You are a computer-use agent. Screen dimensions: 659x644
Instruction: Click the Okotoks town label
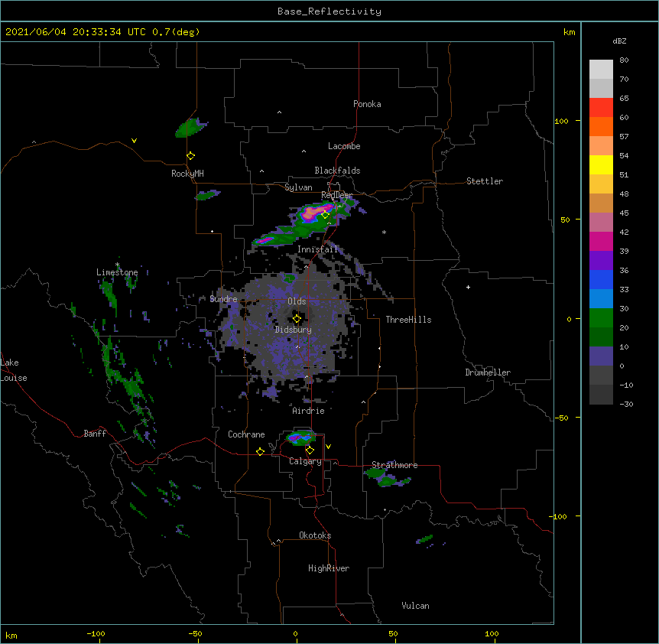point(315,535)
